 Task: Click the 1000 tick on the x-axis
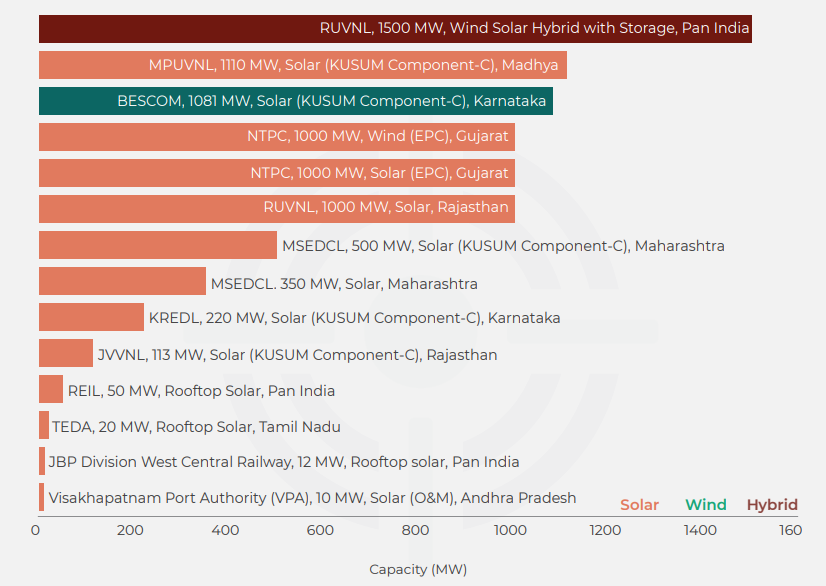click(510, 531)
